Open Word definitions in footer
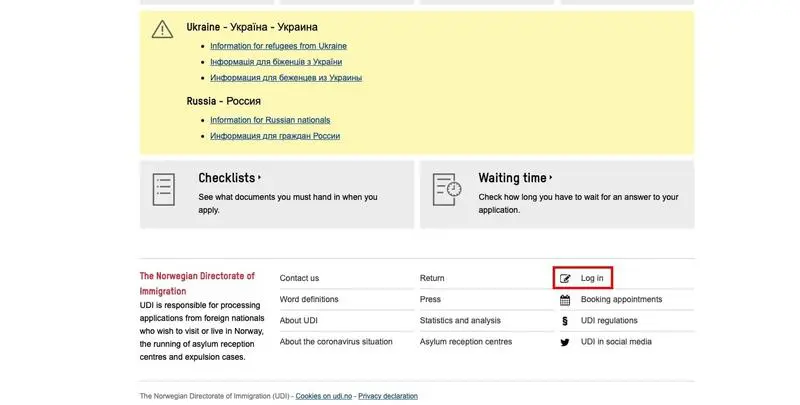The image size is (800, 405). 309,299
